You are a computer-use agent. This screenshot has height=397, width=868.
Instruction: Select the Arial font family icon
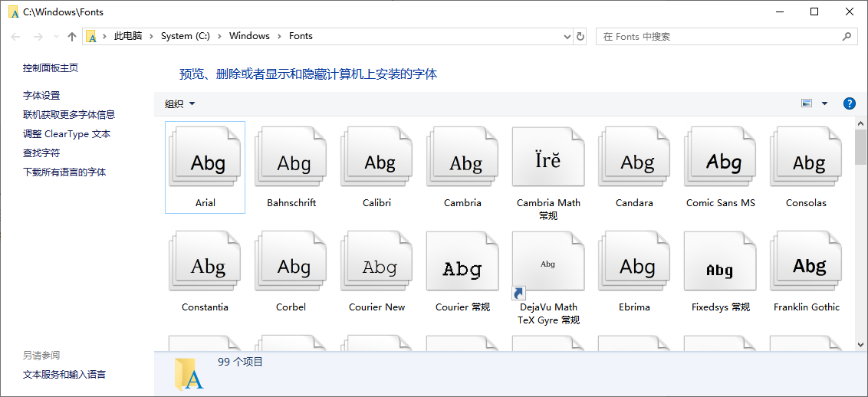coord(205,156)
